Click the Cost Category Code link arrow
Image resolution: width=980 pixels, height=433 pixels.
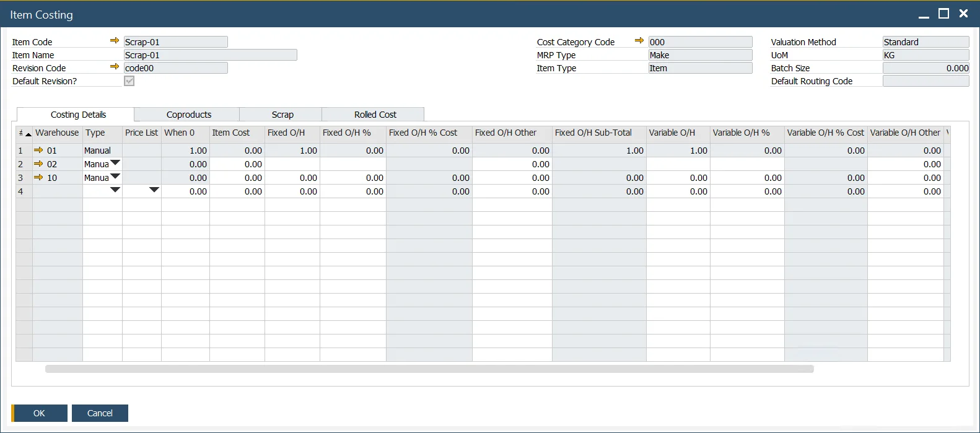click(x=639, y=41)
